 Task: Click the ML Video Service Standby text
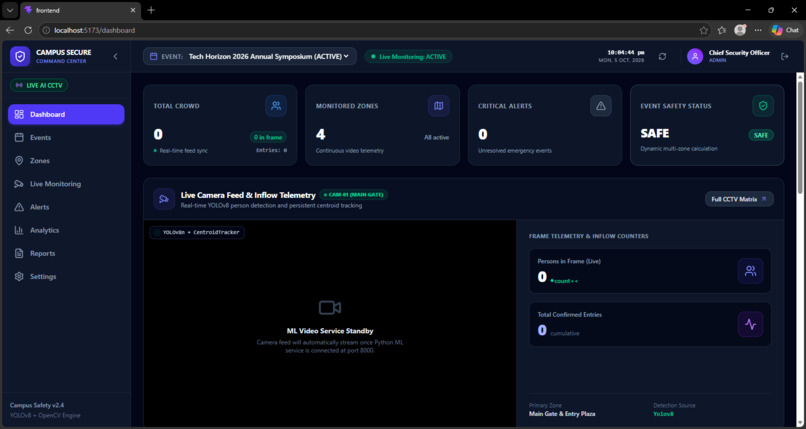point(330,331)
